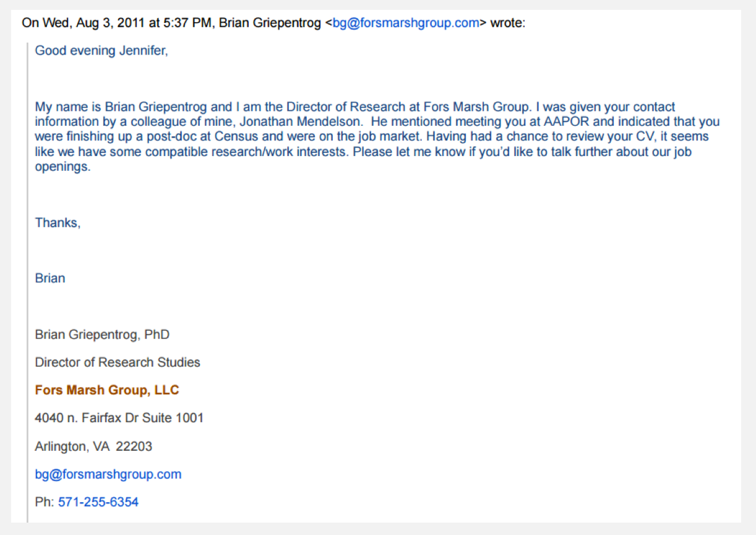
Task: Select the orange "Fors Marsh Group, LLC" text
Action: pyautogui.click(x=107, y=390)
